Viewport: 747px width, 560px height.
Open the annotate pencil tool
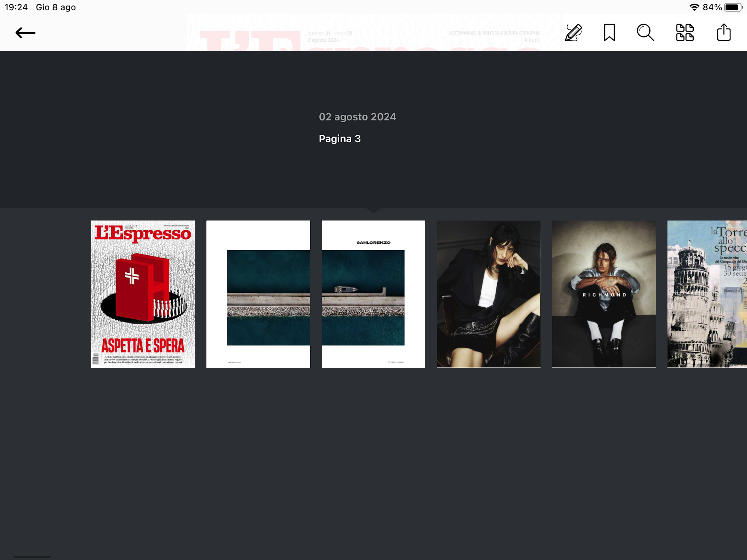tap(573, 33)
